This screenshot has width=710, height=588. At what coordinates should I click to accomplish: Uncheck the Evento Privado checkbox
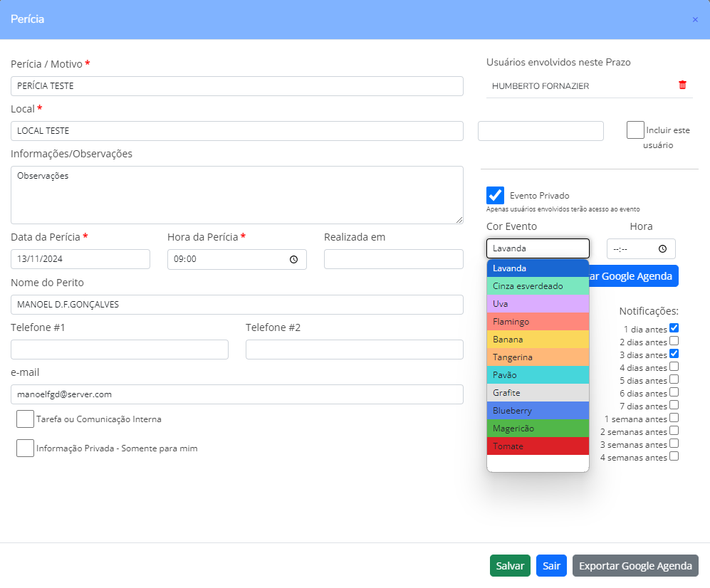pos(495,196)
